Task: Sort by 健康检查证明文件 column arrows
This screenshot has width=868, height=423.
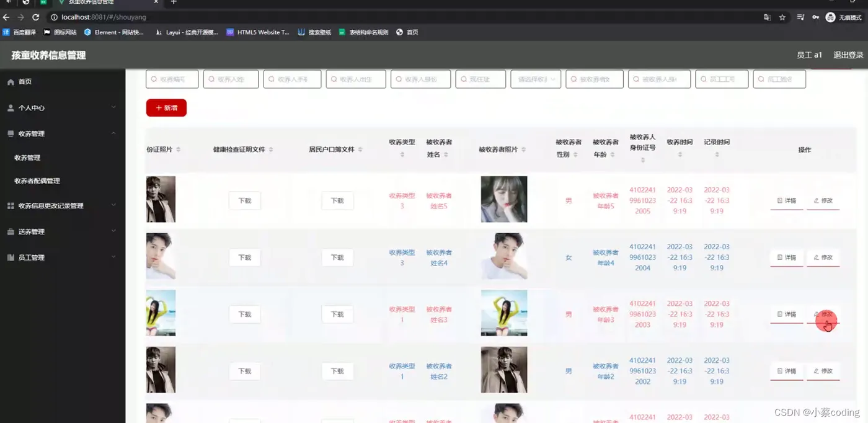Action: tap(271, 149)
